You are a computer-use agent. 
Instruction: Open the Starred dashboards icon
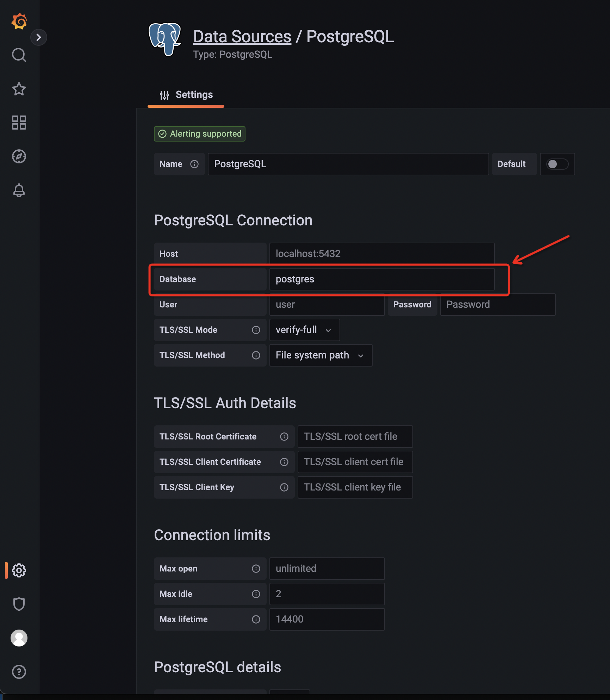click(19, 89)
